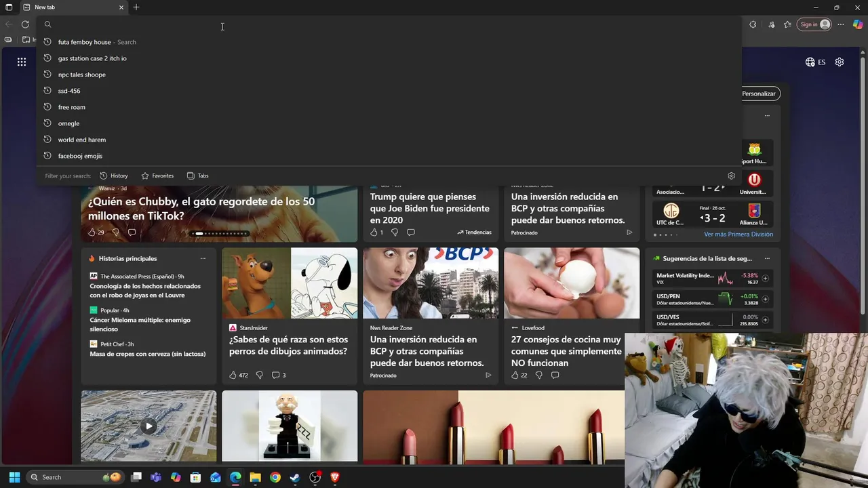Select suggestion free roam
The width and height of the screenshot is (868, 488).
click(389, 107)
